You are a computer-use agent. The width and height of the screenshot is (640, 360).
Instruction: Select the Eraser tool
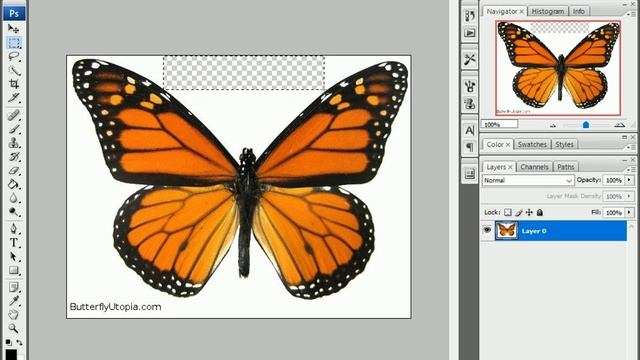(x=13, y=171)
